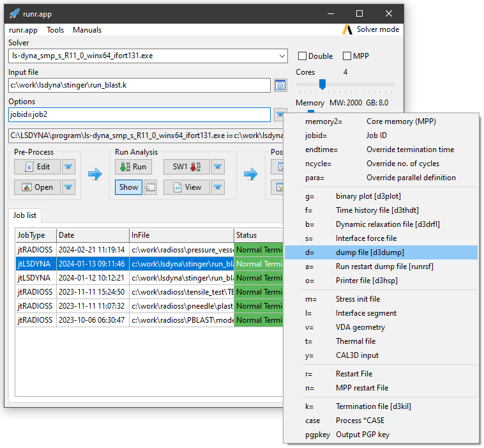Image resolution: width=484 pixels, height=448 pixels.
Task: Choose r= Restart File option
Action: tap(381, 374)
